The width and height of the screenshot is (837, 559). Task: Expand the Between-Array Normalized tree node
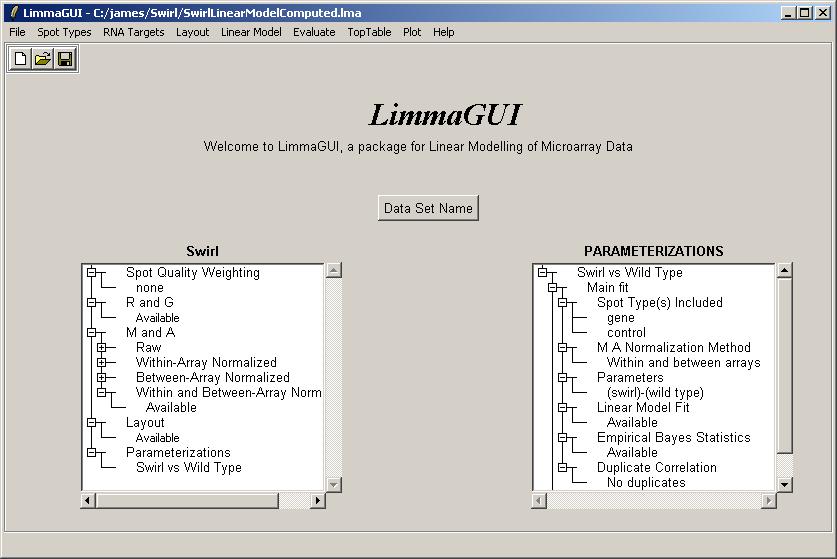(x=102, y=378)
